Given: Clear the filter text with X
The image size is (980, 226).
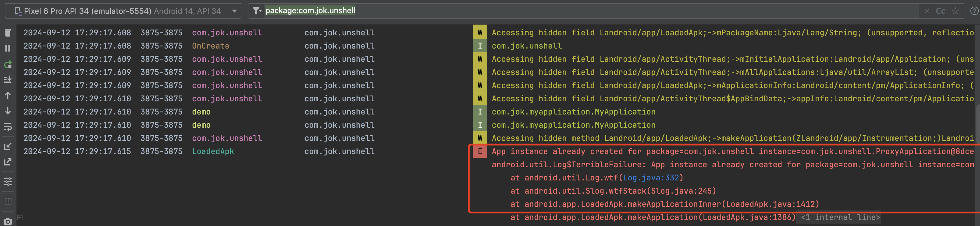Looking at the screenshot, I should [x=927, y=11].
